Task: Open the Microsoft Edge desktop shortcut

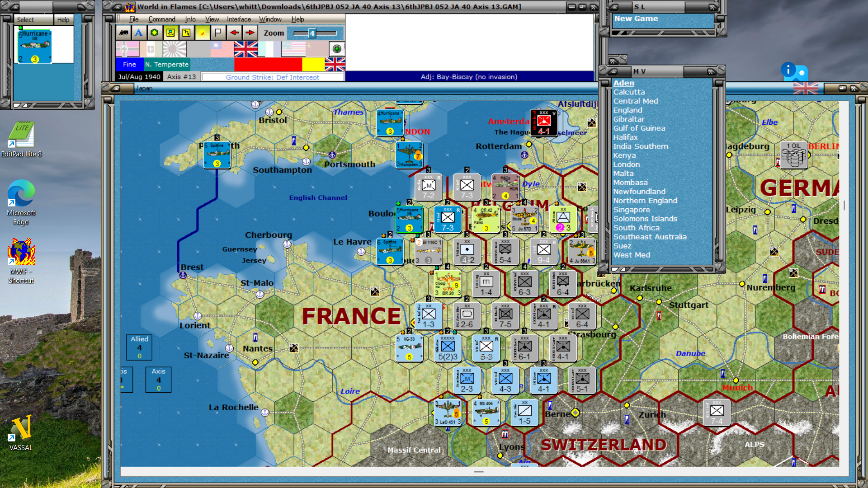Action: tap(21, 202)
